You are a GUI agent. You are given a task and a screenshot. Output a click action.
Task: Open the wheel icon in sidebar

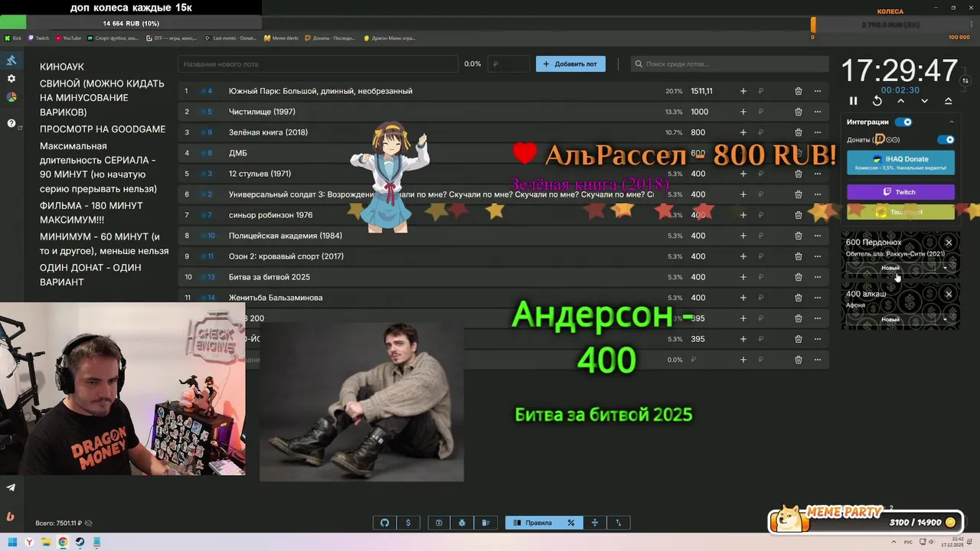coord(11,97)
